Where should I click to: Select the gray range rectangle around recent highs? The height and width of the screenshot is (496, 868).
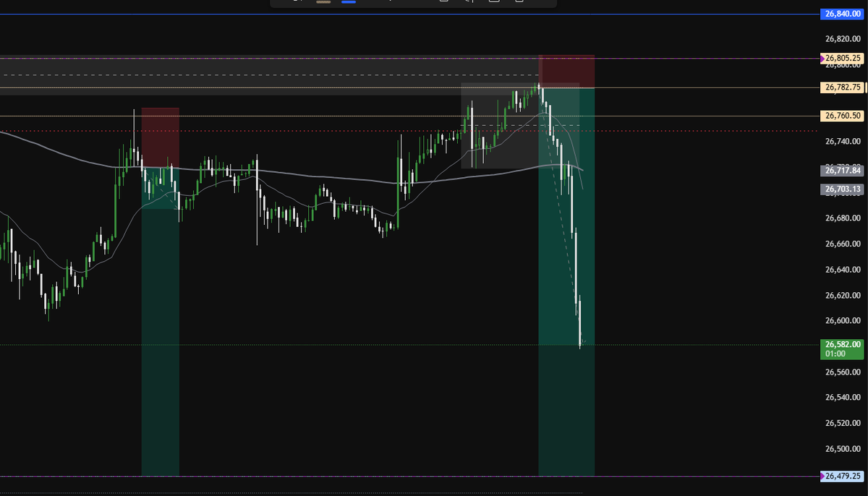tap(521, 125)
